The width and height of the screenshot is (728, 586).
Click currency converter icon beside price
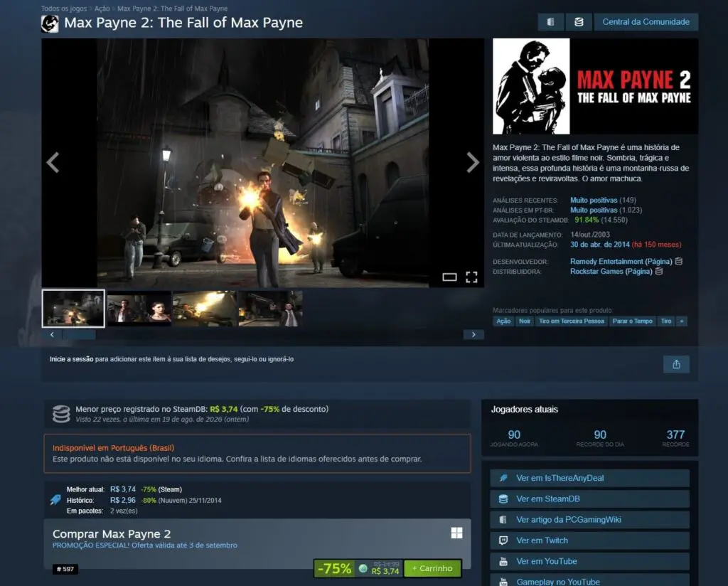(x=363, y=568)
